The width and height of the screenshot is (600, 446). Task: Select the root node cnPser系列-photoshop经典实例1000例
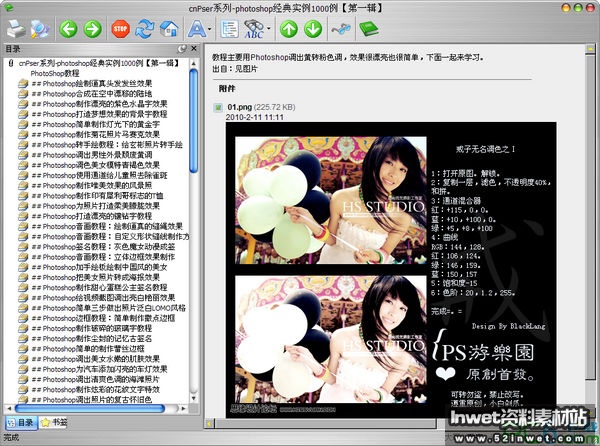(99, 63)
